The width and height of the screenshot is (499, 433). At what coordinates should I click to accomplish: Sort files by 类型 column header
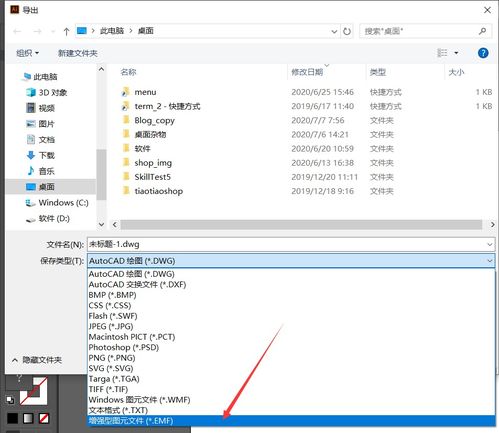tap(378, 72)
